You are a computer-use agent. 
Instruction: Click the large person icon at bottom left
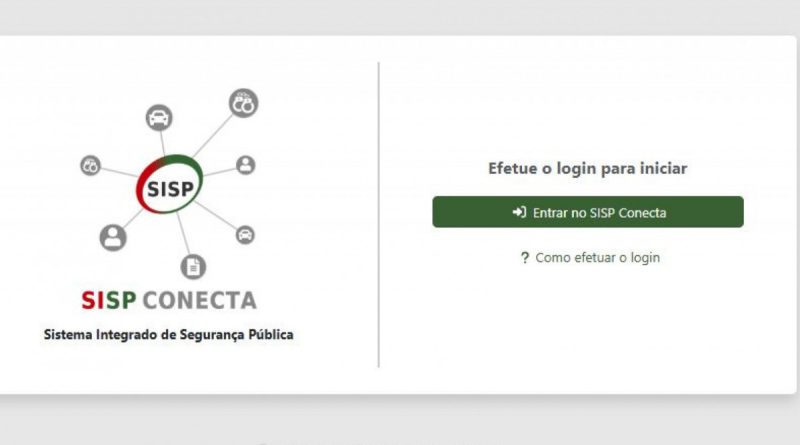coord(113,237)
